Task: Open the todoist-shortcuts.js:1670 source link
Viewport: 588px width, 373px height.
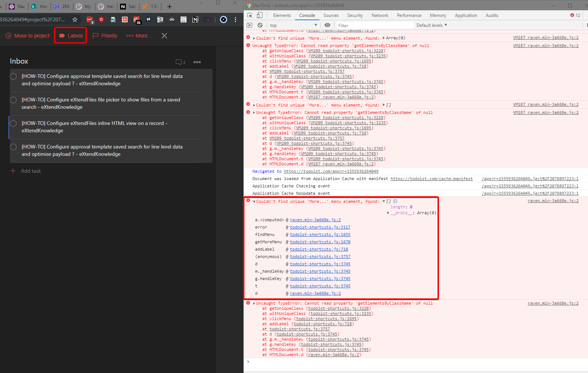Action: [320, 242]
